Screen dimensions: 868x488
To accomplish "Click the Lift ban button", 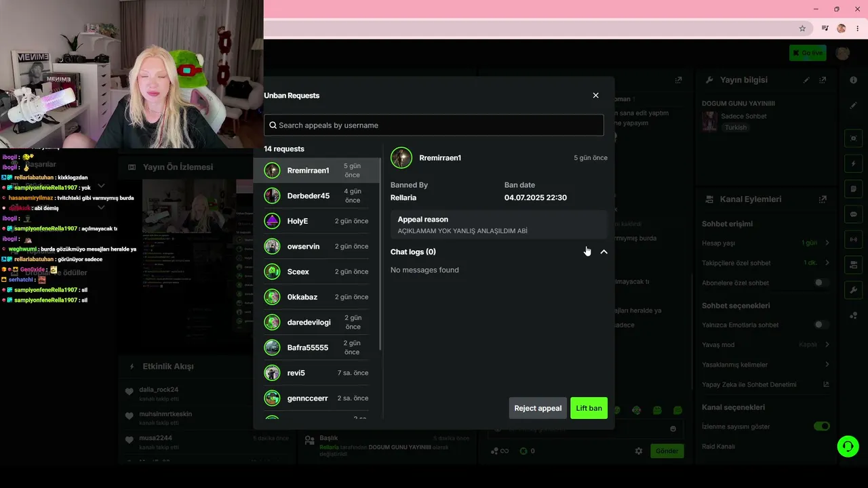I will pyautogui.click(x=589, y=408).
